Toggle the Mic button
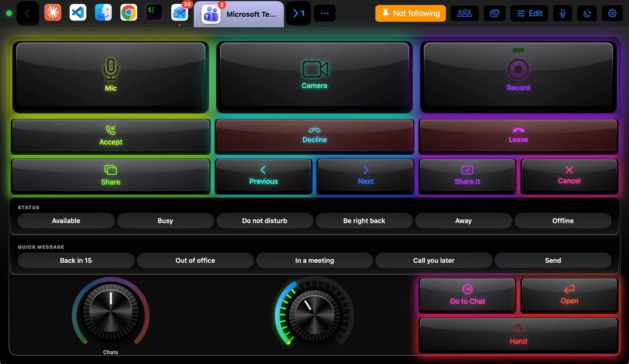Image resolution: width=629 pixels, height=364 pixels. (111, 77)
